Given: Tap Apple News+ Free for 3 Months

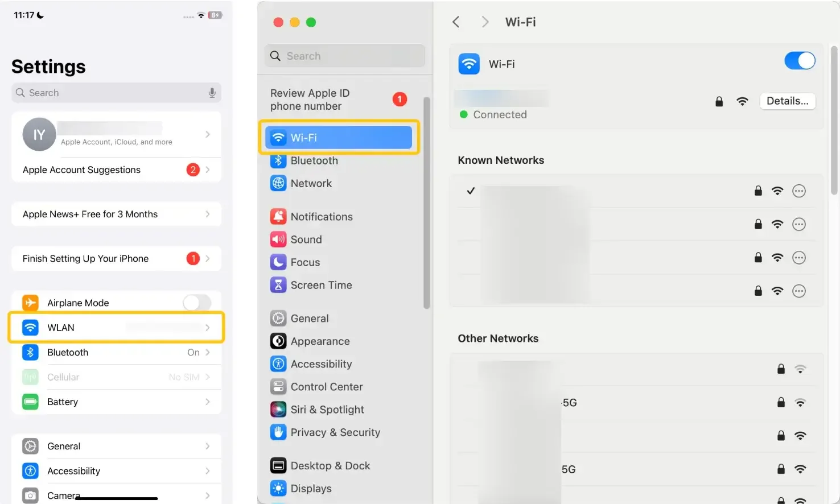Looking at the screenshot, I should coord(116,214).
